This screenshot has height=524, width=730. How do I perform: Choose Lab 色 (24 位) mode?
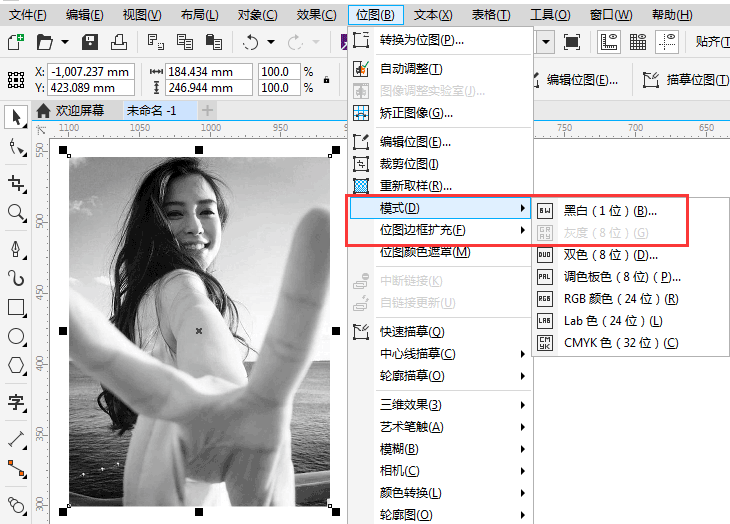[631, 321]
